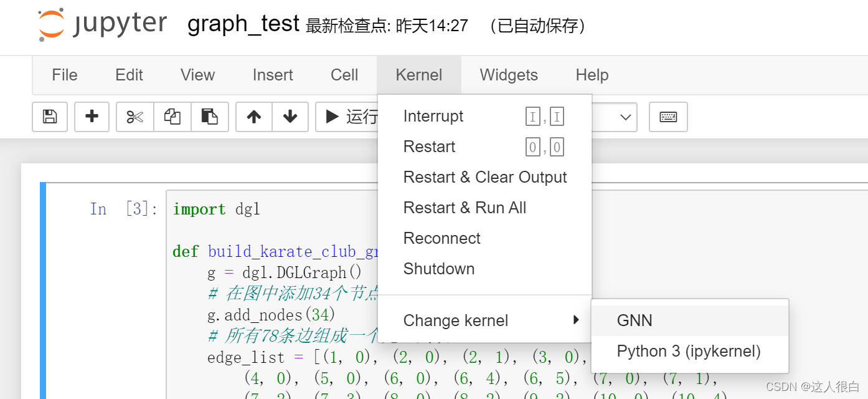
Task: Move selected cell up arrow
Action: pyautogui.click(x=254, y=117)
